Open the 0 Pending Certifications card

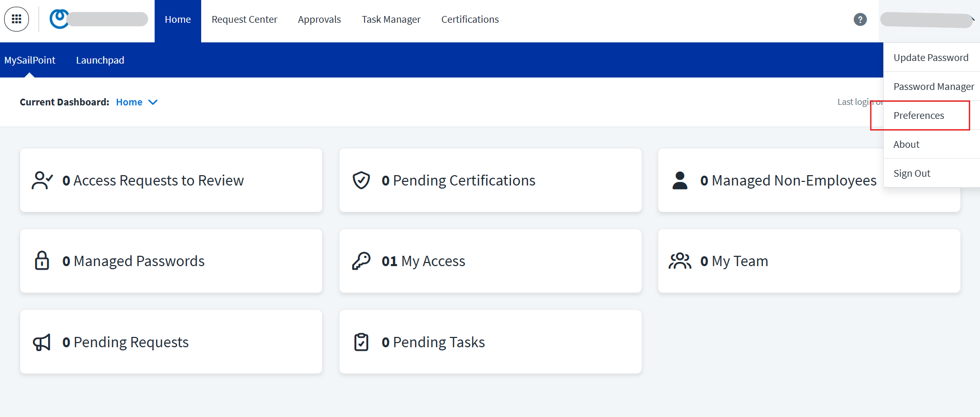coord(490,180)
